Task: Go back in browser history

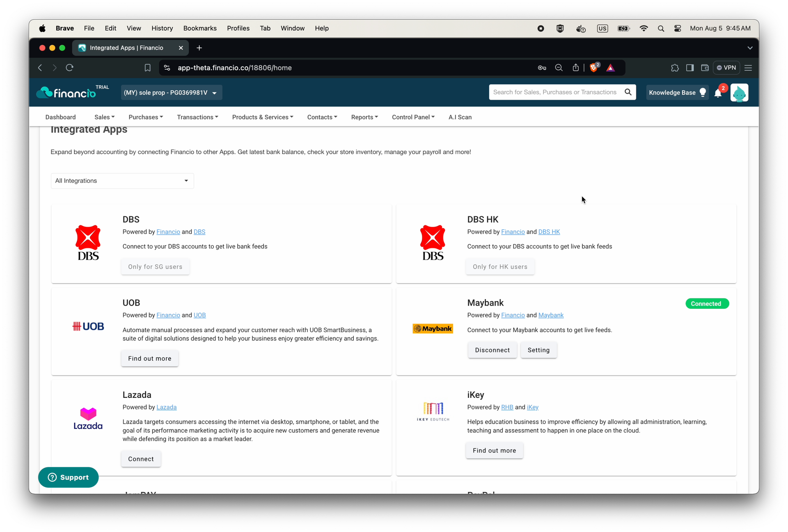Action: [x=40, y=68]
